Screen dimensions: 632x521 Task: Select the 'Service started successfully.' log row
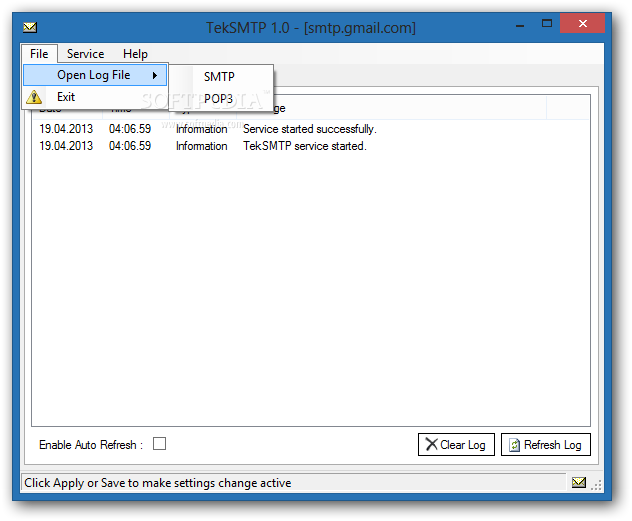tap(310, 129)
